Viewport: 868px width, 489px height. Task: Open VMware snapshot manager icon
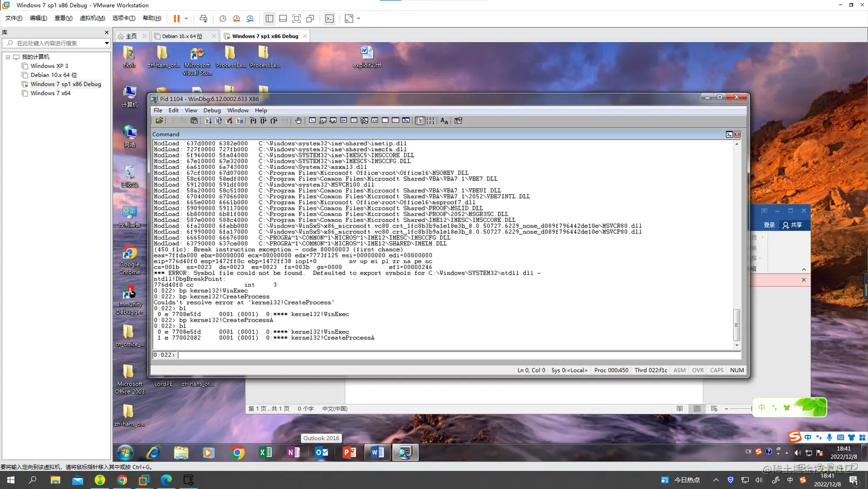250,19
